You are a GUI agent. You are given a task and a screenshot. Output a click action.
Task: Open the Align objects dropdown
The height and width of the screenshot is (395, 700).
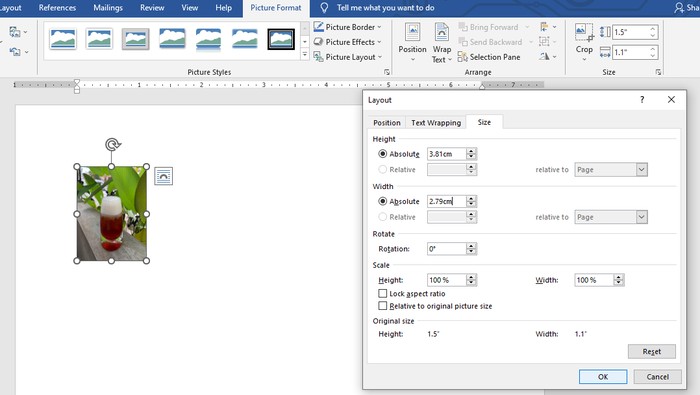point(548,27)
